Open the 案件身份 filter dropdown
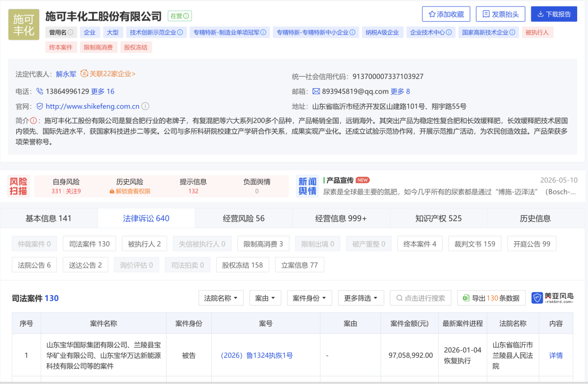 (x=309, y=298)
